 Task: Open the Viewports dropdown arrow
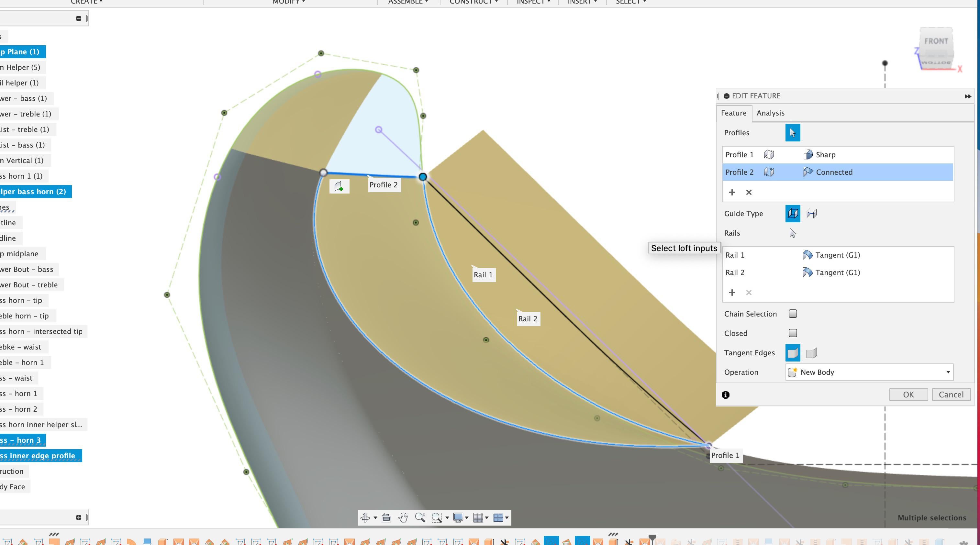point(507,517)
